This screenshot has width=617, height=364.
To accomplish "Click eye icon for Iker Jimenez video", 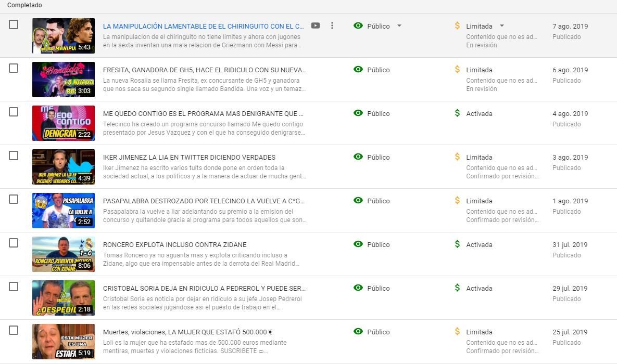I will click(358, 157).
